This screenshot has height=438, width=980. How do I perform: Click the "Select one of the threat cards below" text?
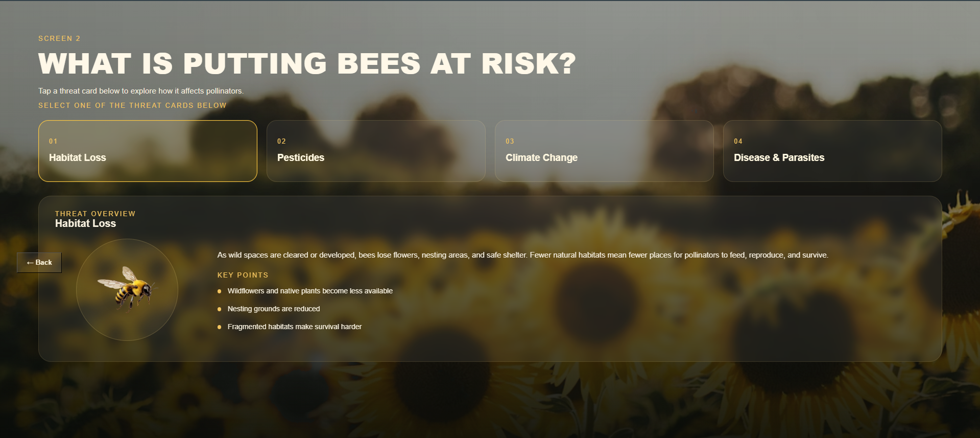pyautogui.click(x=132, y=105)
